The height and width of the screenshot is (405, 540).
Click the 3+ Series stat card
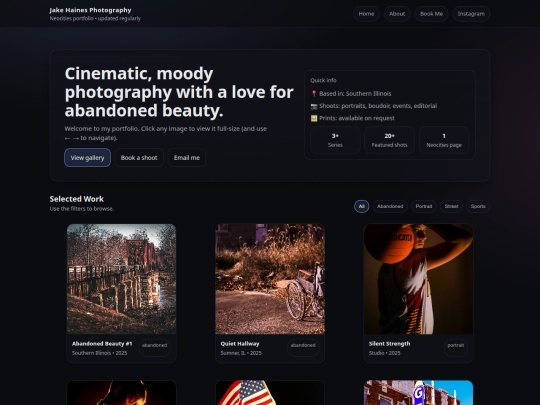pos(335,140)
